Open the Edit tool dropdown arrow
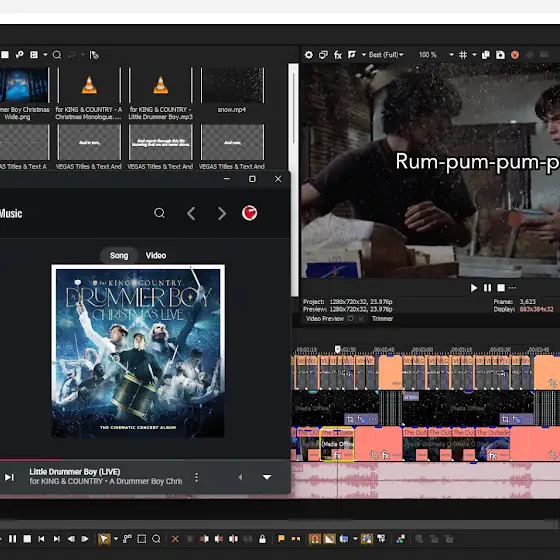The width and height of the screenshot is (560, 560). [x=115, y=539]
